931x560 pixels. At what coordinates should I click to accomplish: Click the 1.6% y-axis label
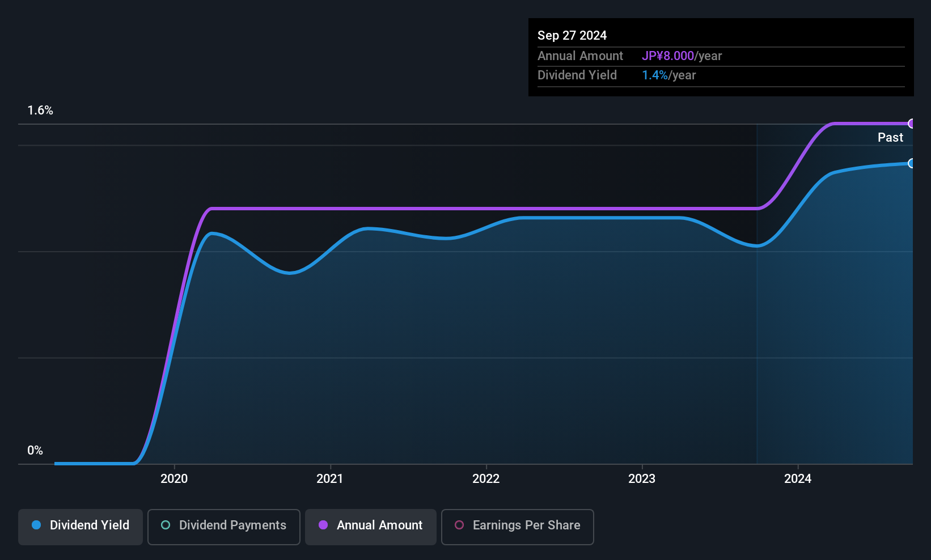[x=40, y=111]
